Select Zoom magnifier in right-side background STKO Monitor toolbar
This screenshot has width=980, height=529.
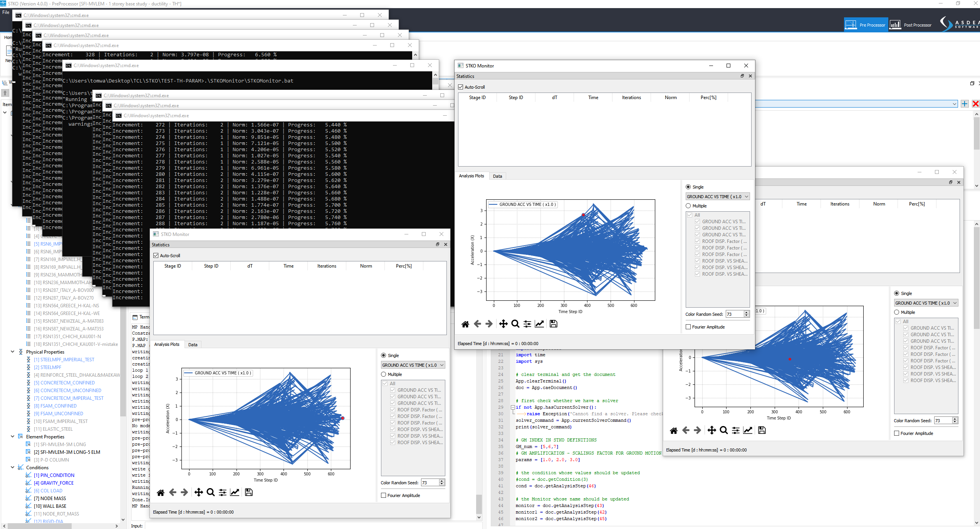click(x=723, y=430)
